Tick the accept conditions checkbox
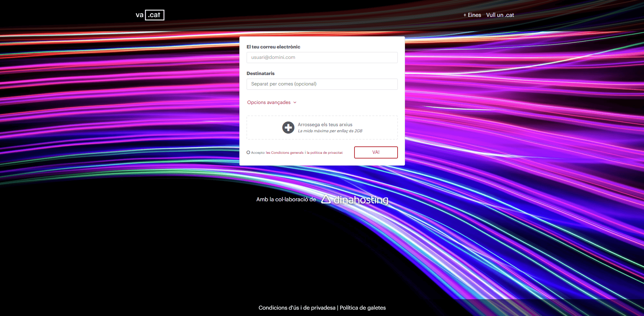 (248, 152)
